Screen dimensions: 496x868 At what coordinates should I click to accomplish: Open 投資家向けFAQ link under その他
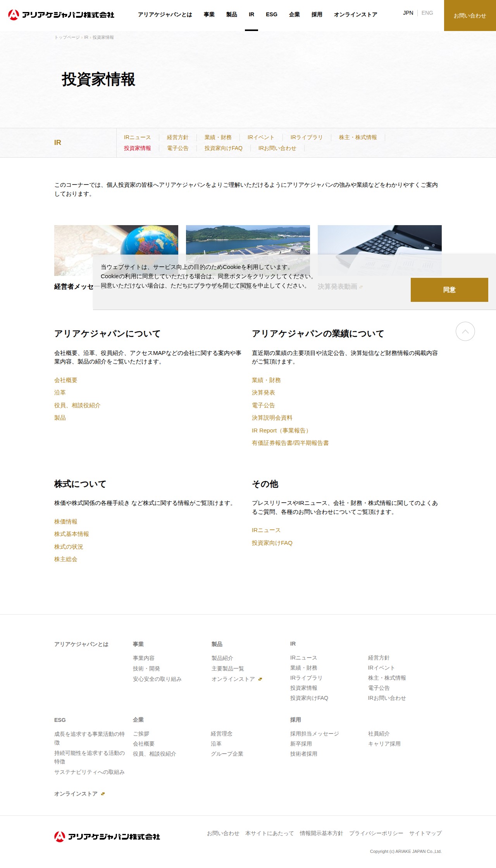(272, 543)
